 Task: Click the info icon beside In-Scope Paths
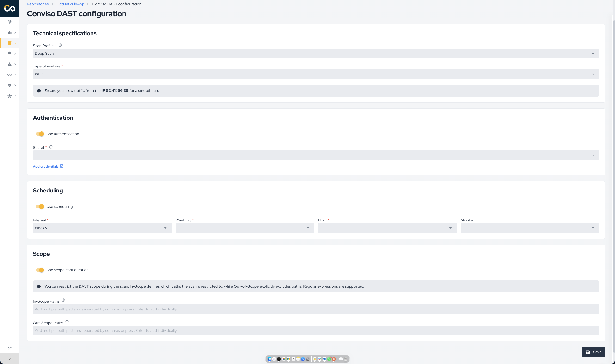[63, 300]
